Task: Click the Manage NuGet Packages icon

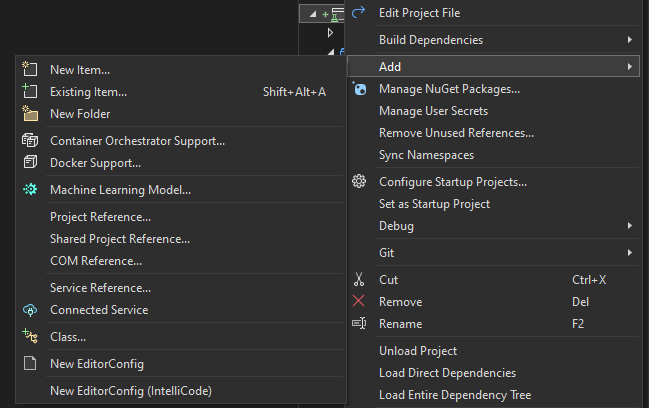Action: click(x=360, y=89)
